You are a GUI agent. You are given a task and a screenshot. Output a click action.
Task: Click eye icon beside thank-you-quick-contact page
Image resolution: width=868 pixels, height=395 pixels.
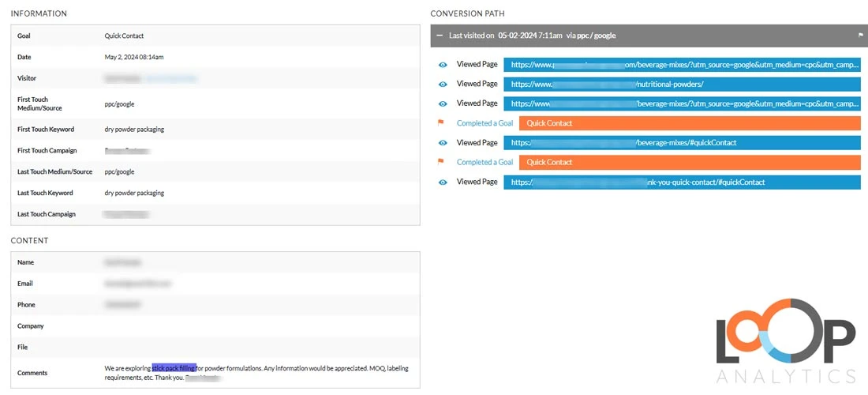point(443,182)
